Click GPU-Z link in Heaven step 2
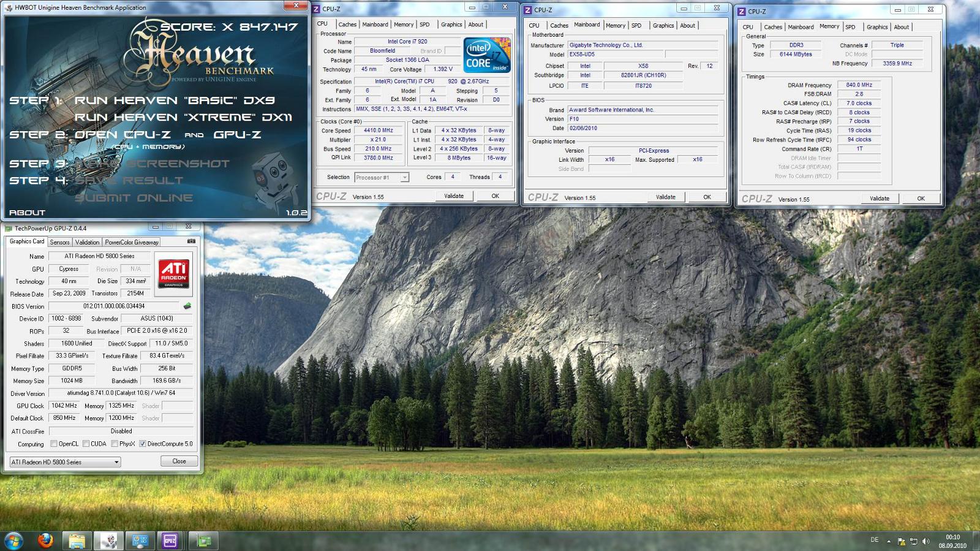 (237, 134)
